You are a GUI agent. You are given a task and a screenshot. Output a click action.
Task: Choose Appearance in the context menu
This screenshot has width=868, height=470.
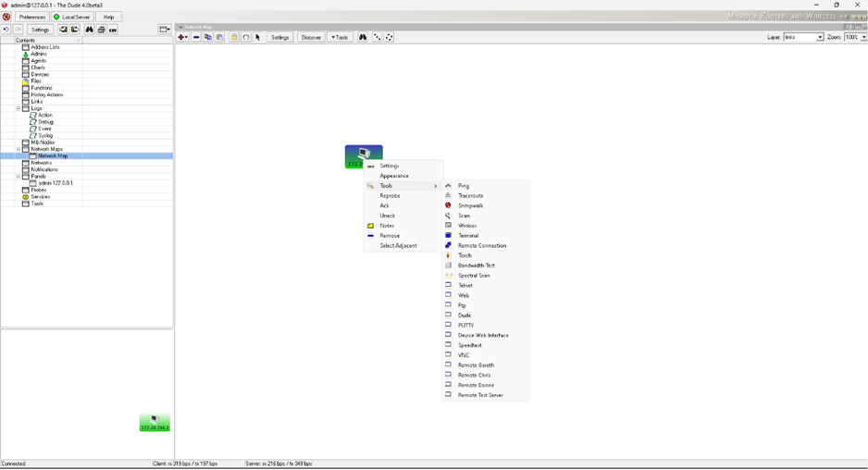[404, 176]
